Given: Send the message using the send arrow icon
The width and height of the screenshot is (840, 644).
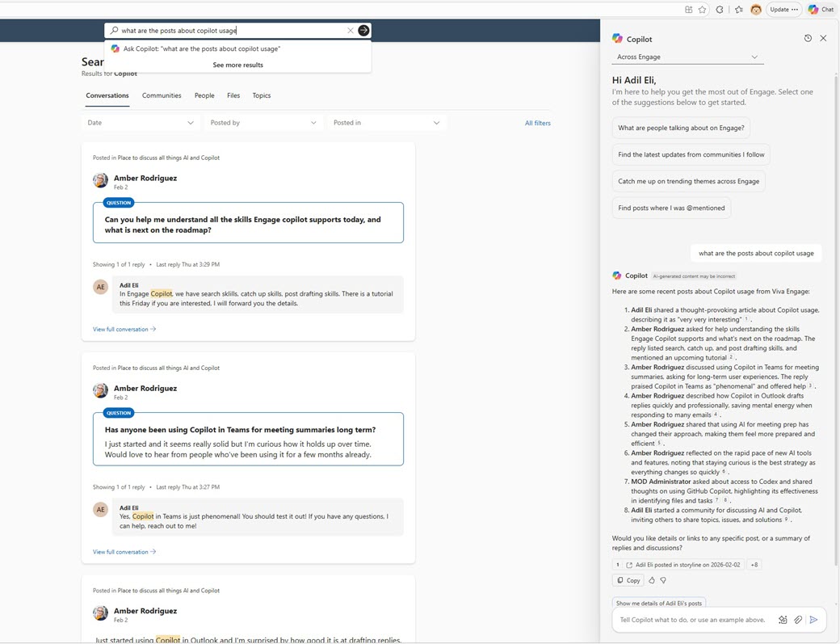Looking at the screenshot, I should click(x=814, y=619).
